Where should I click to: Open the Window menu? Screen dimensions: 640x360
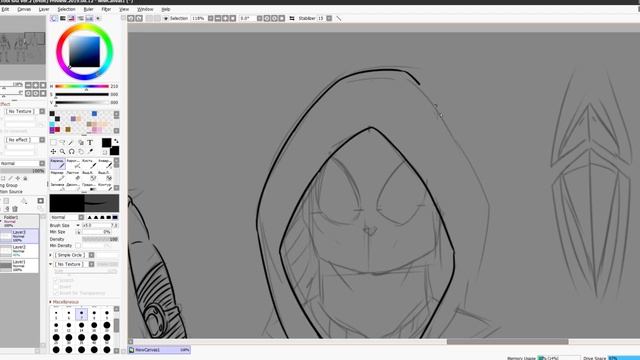(x=145, y=9)
